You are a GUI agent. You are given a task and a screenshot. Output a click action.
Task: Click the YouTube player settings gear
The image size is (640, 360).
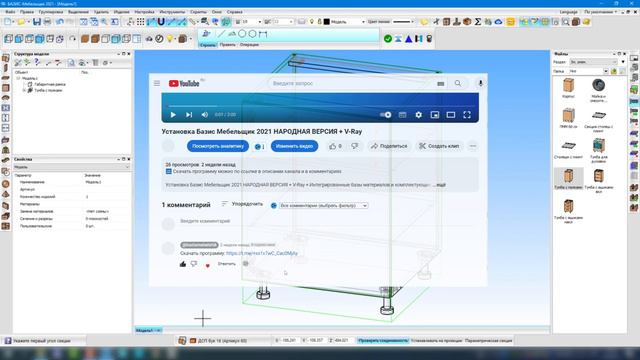418,115
